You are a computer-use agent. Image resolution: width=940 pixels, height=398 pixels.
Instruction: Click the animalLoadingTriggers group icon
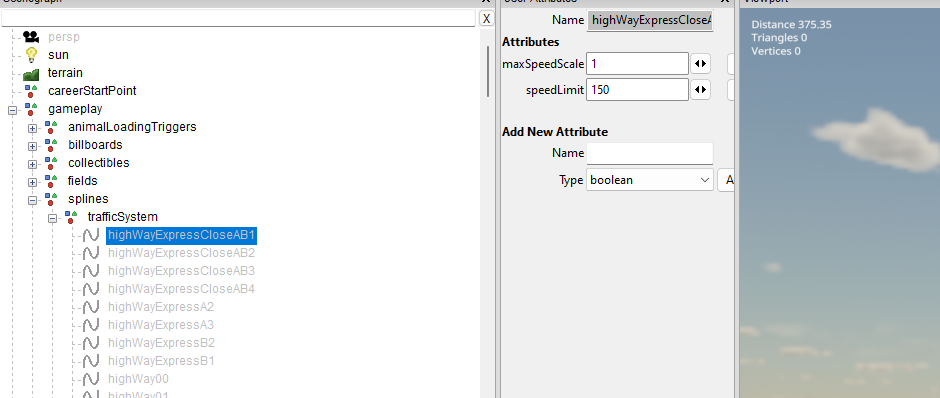[x=51, y=127]
